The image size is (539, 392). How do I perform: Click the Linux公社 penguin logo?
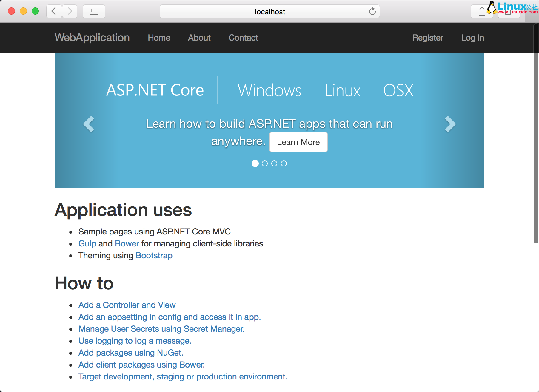[492, 8]
